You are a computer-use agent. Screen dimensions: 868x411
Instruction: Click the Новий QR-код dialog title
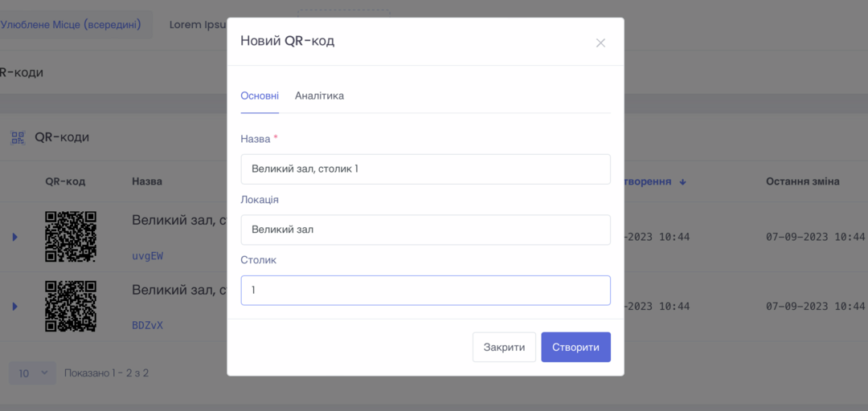(287, 41)
